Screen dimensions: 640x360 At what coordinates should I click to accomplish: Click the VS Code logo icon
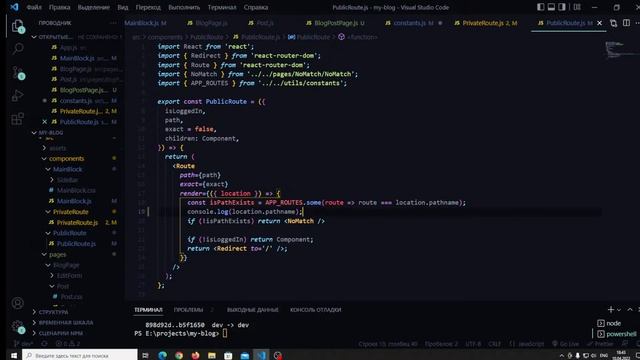(14, 7)
